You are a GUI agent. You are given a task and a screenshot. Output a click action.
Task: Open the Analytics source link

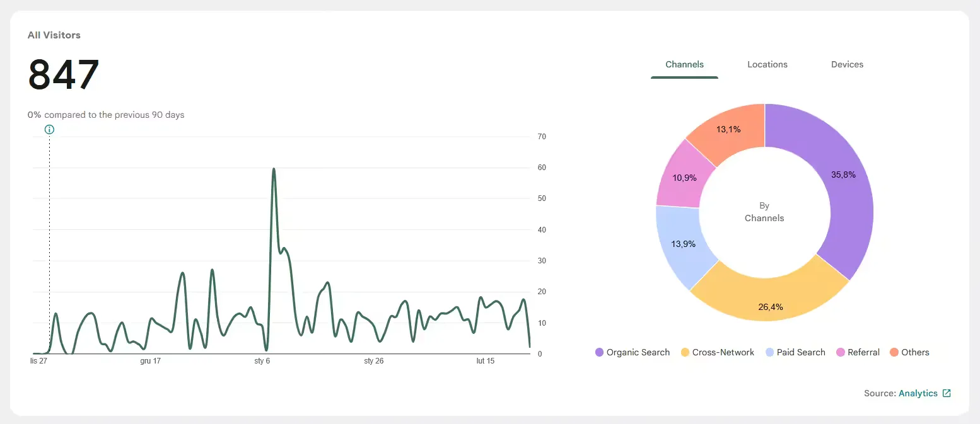click(x=918, y=393)
